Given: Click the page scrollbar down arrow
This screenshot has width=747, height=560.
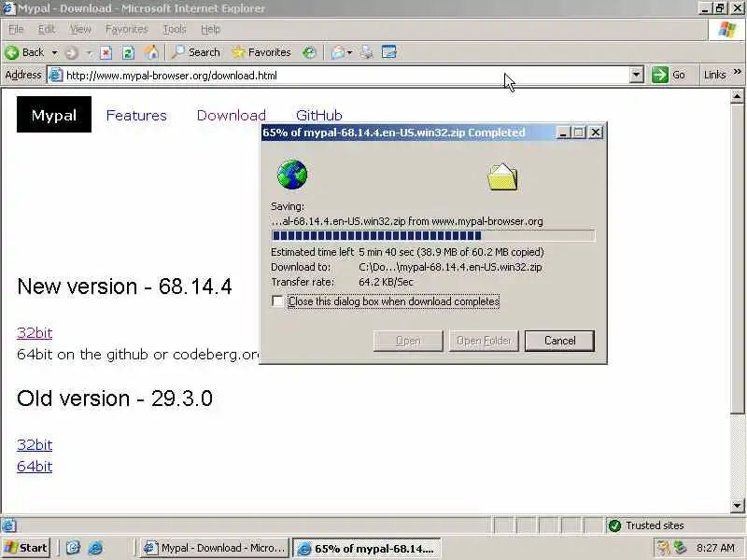Looking at the screenshot, I should coord(737,505).
